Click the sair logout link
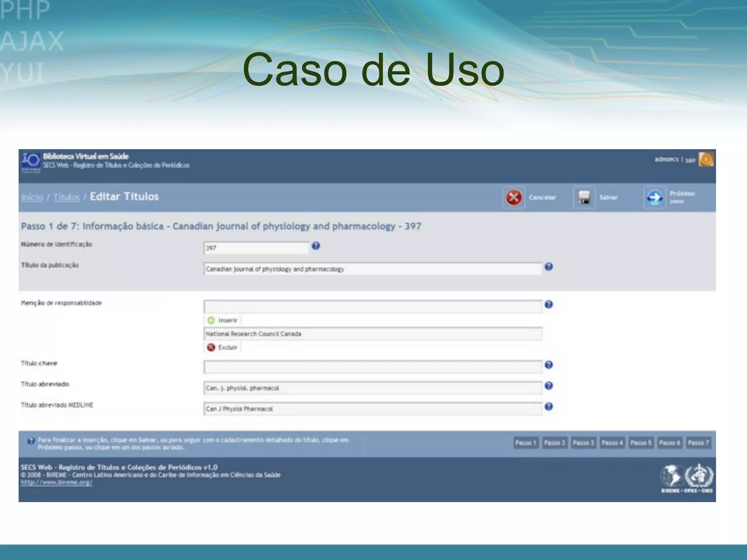This screenshot has height=560, width=747. coord(690,160)
